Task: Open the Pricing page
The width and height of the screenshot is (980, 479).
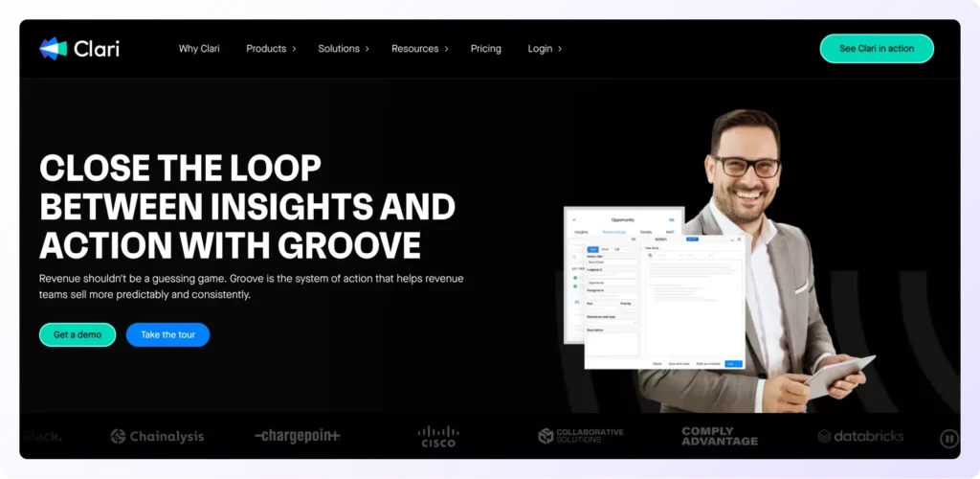Action: click(485, 49)
